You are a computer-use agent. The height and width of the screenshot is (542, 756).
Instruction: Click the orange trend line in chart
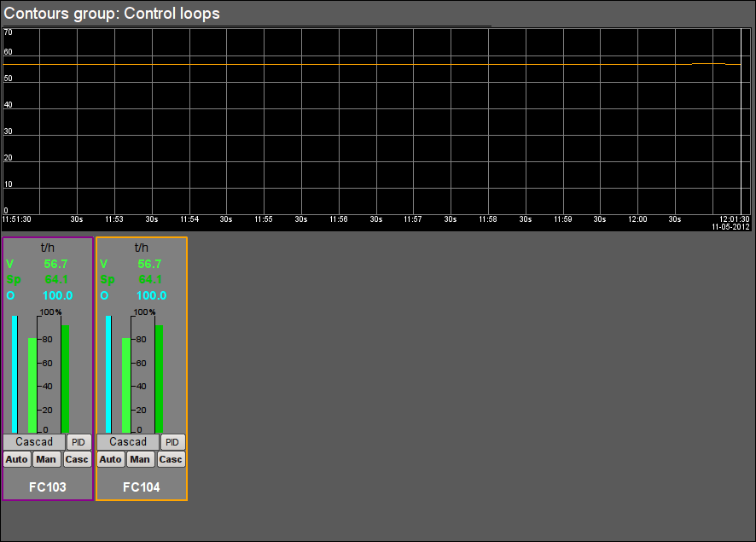[x=708, y=64]
